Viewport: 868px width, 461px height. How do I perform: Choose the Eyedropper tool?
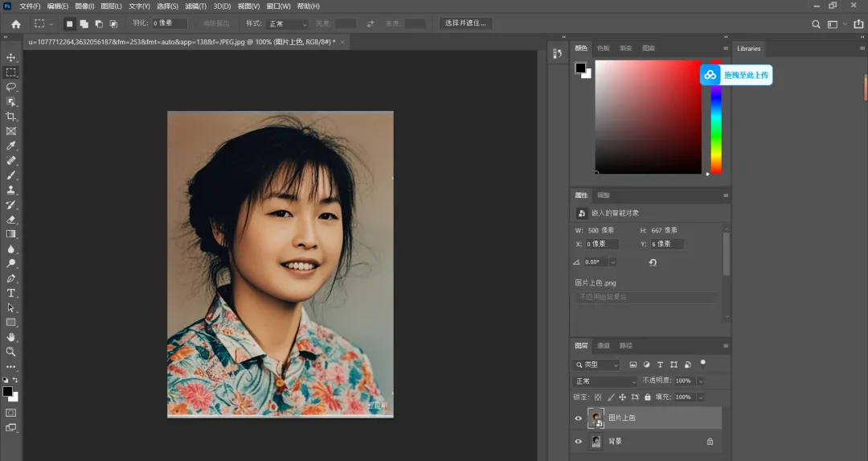point(11,146)
